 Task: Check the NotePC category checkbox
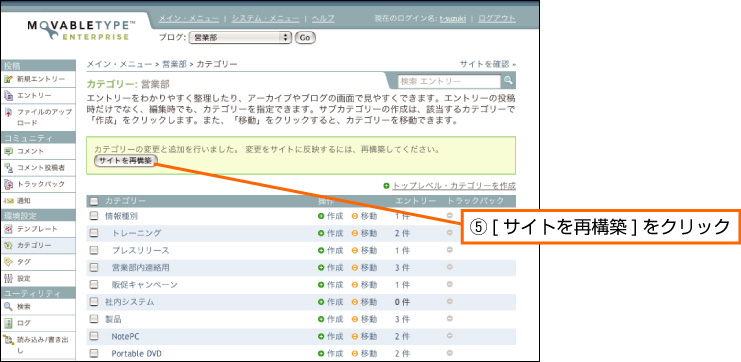(94, 336)
